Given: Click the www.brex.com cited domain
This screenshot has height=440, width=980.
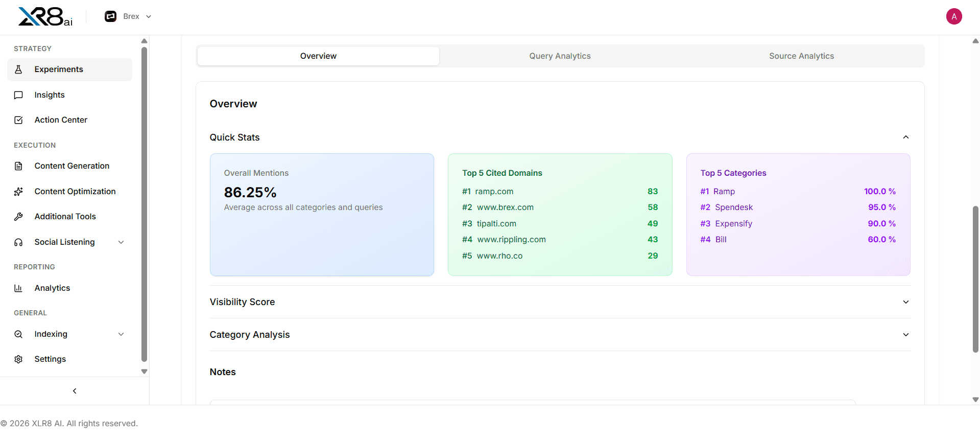Looking at the screenshot, I should click(505, 207).
